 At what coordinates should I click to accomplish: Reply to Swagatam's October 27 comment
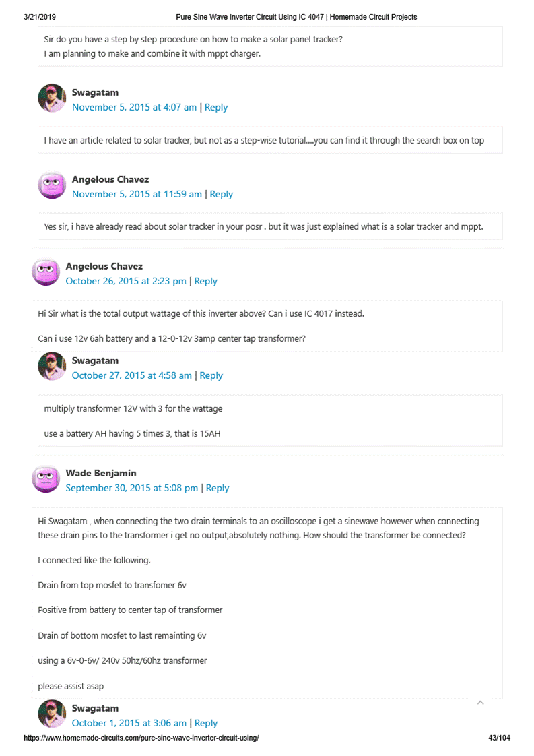tap(211, 375)
